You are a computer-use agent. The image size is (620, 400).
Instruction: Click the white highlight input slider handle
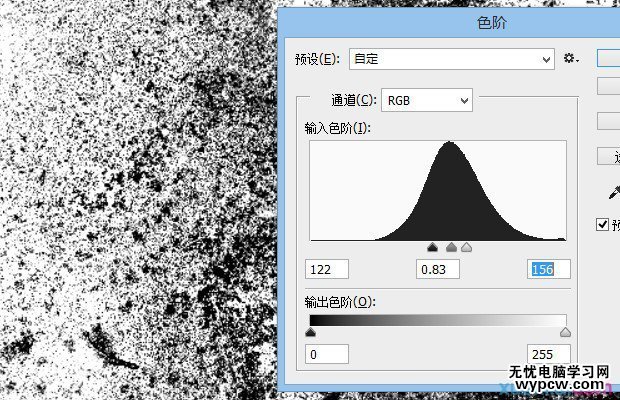click(467, 248)
